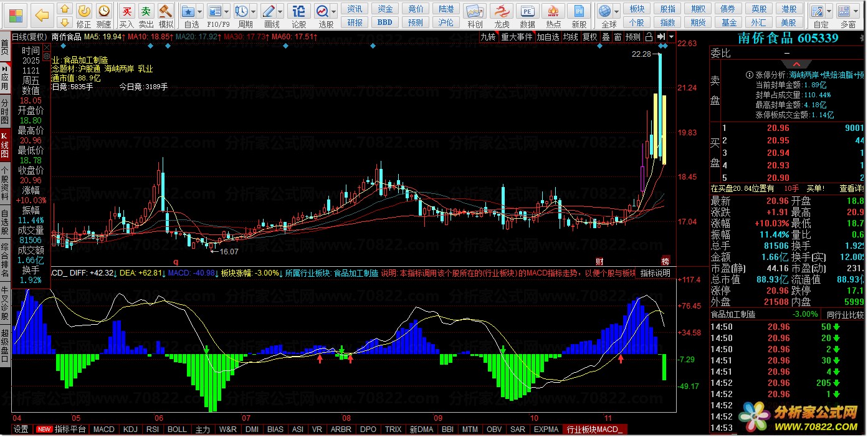
Task: Click the back arrow icon
Action: 42,14
